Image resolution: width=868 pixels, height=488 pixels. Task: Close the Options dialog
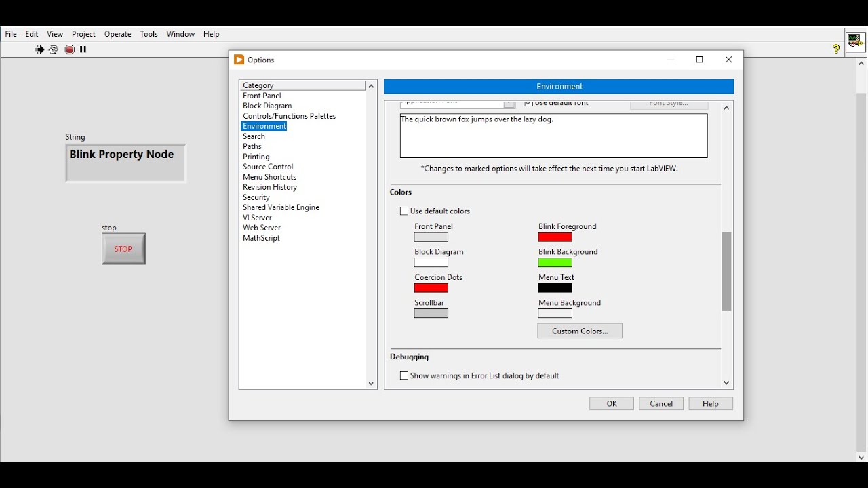click(x=729, y=60)
